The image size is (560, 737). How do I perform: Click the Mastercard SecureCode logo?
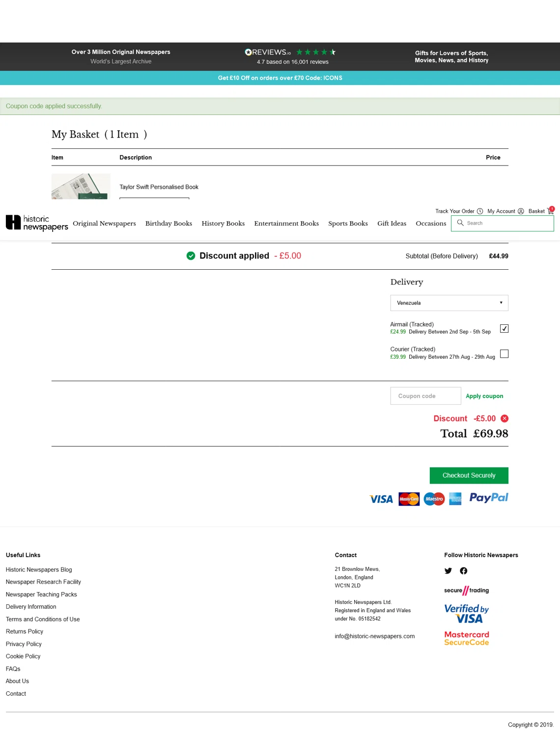(466, 638)
